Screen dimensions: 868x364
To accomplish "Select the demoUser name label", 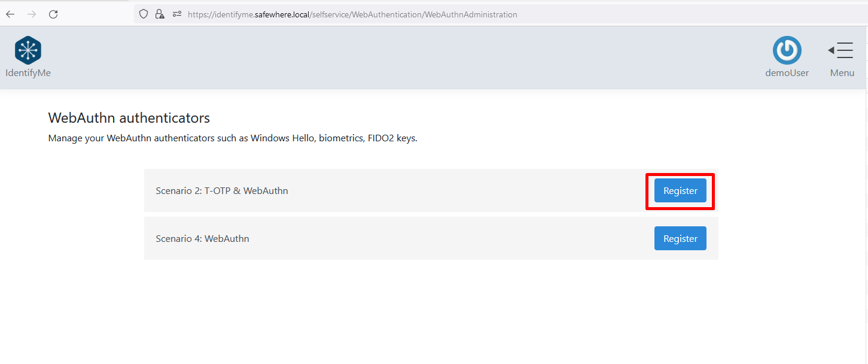I will pos(787,73).
